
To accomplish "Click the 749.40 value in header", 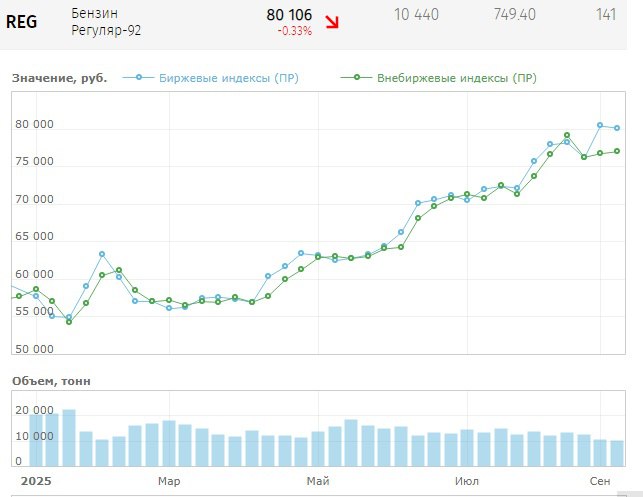I will pyautogui.click(x=514, y=14).
